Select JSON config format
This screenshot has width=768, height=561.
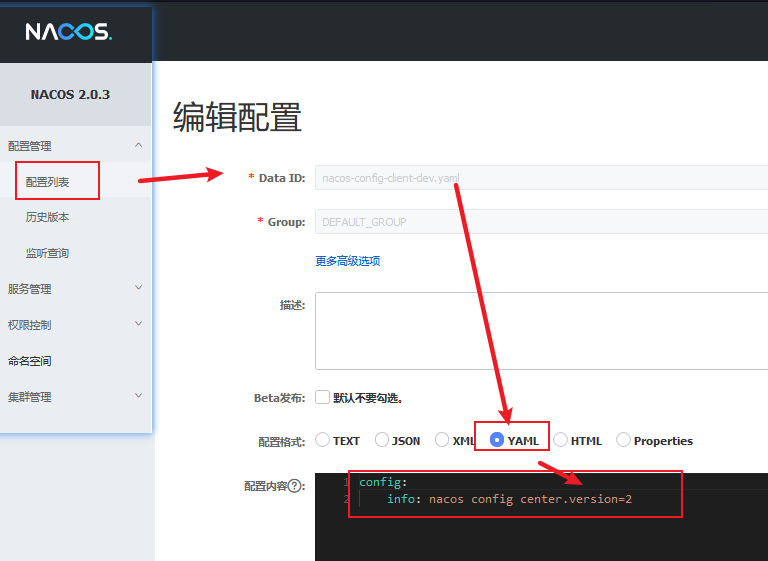382,440
